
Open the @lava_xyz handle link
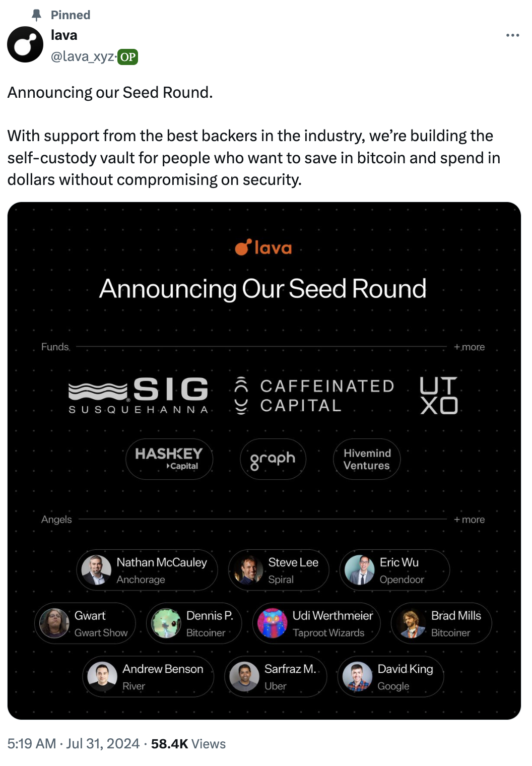pos(83,56)
